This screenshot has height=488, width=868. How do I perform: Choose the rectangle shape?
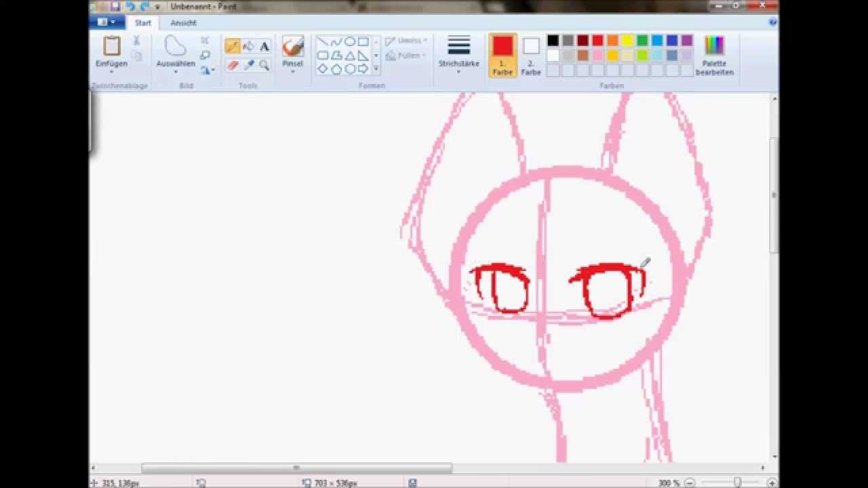pyautogui.click(x=363, y=42)
